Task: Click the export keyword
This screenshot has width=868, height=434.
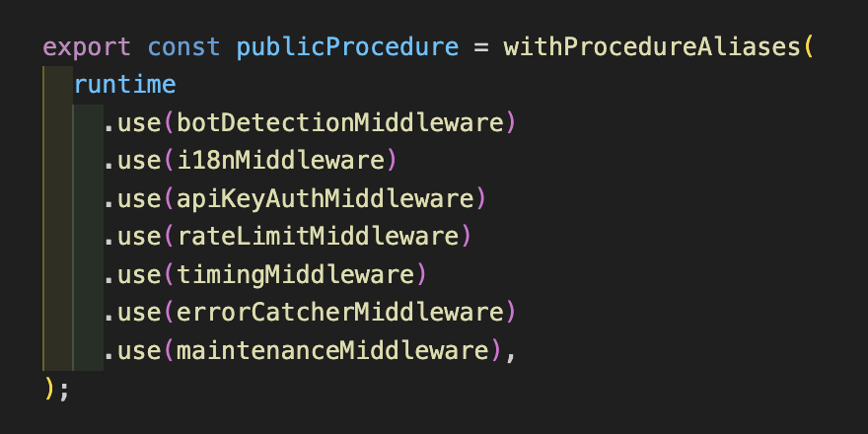Action: tap(88, 46)
